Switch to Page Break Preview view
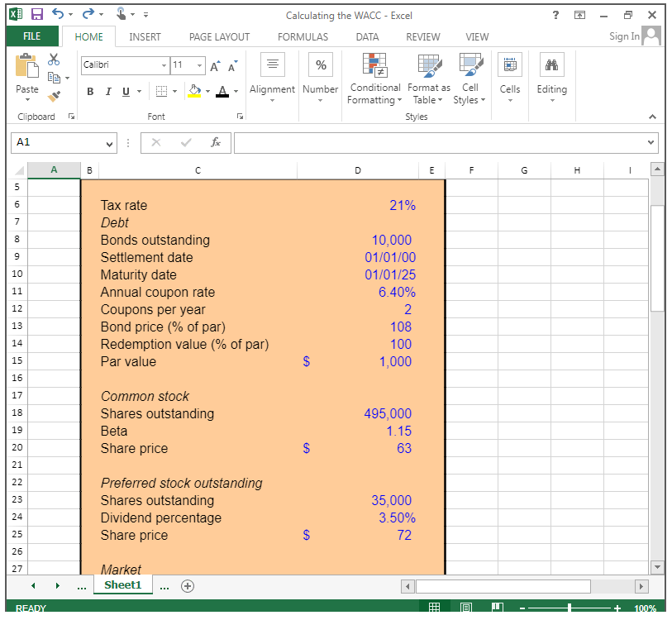Image resolution: width=672 pixels, height=620 pixels. tap(497, 607)
